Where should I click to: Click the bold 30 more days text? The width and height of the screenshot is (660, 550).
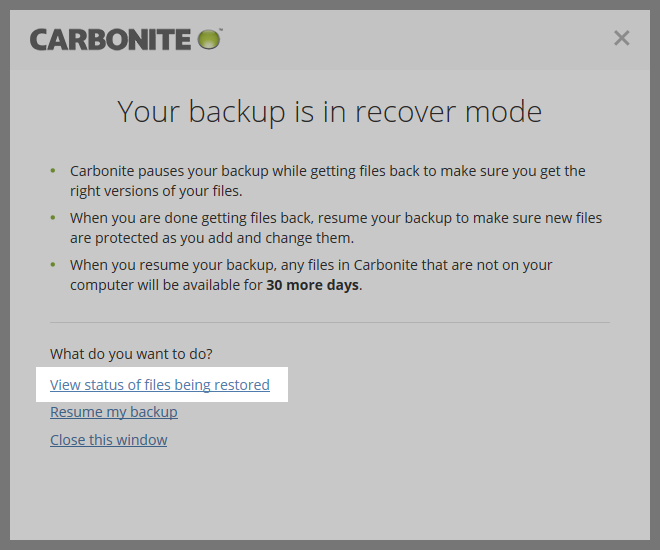(x=312, y=285)
